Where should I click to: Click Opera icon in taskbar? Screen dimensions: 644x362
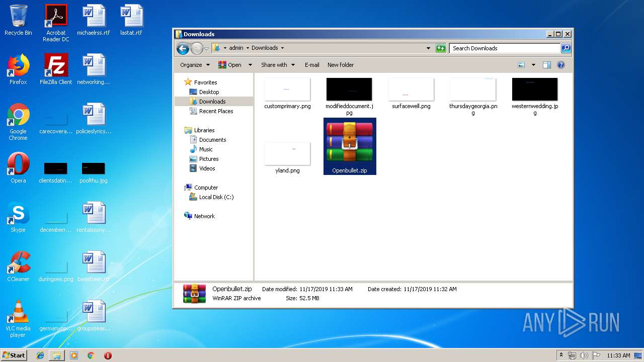coord(108,355)
